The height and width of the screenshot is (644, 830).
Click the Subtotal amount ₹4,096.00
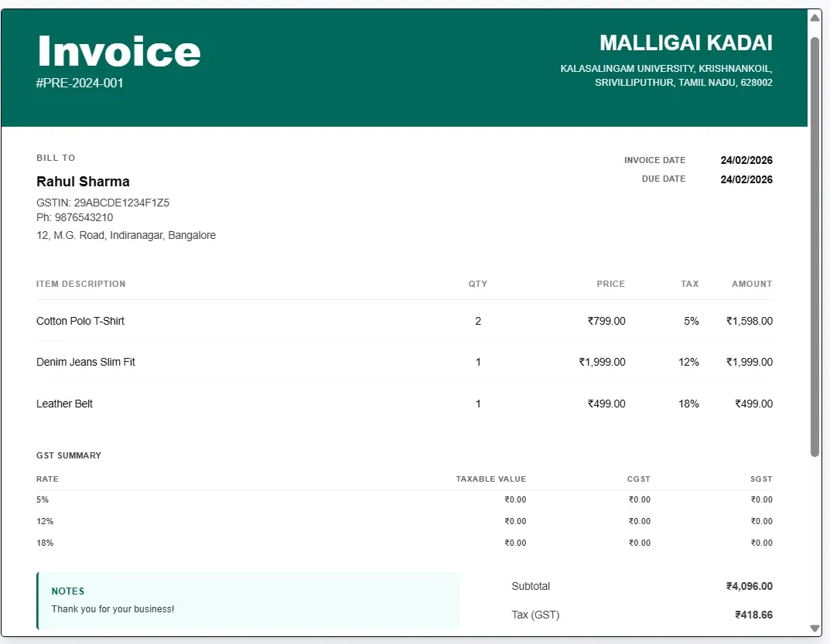[749, 586]
